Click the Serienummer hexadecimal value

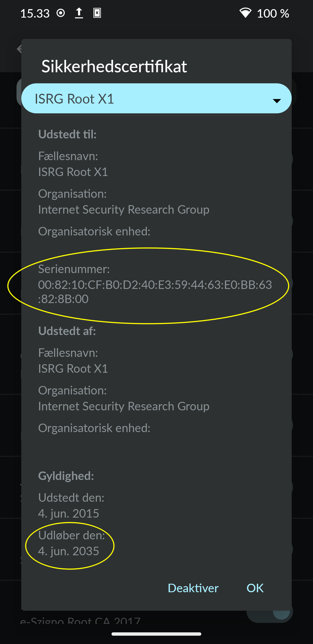(155, 292)
